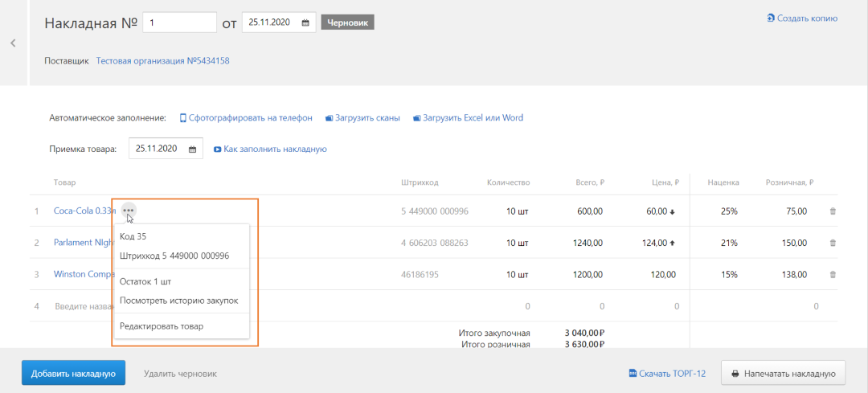Click Создать копию link
Screen dimensions: 868x393
[802, 18]
